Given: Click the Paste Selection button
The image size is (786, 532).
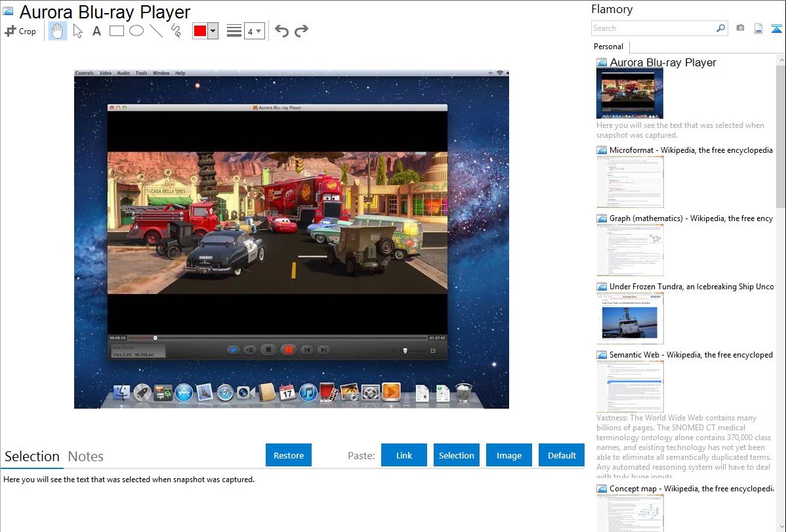Looking at the screenshot, I should [x=456, y=455].
